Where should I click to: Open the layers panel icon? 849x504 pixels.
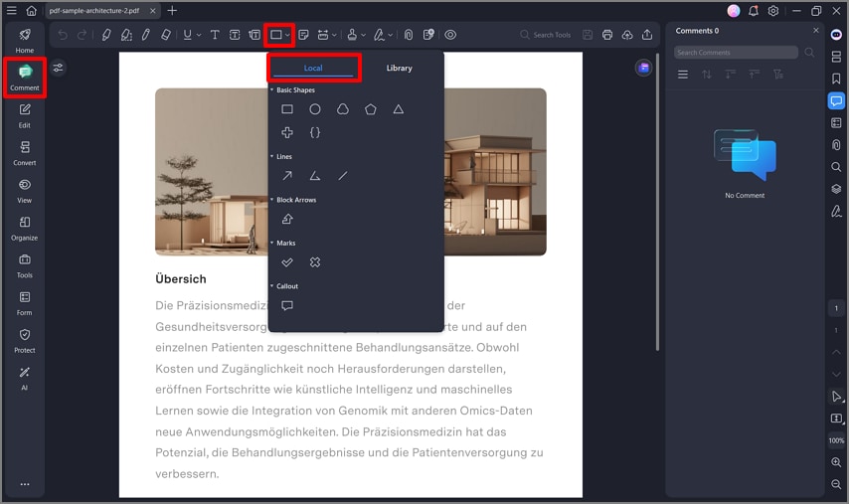836,189
